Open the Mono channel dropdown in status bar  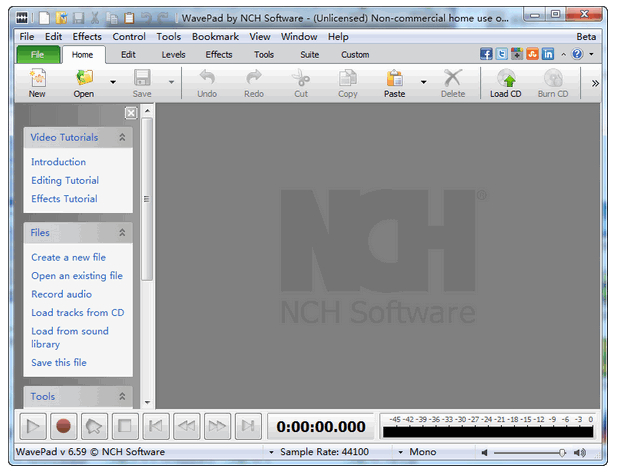click(x=401, y=452)
